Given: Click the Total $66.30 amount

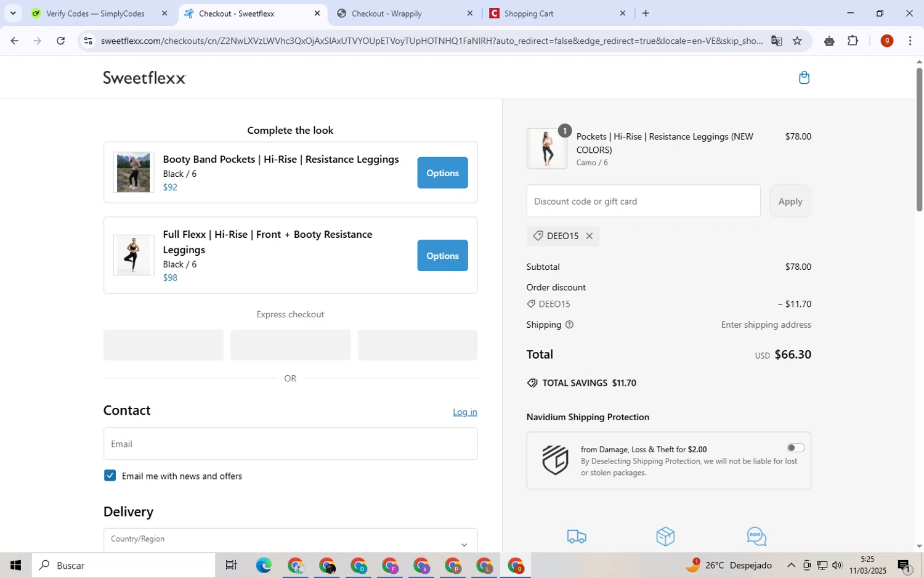Looking at the screenshot, I should (x=793, y=354).
